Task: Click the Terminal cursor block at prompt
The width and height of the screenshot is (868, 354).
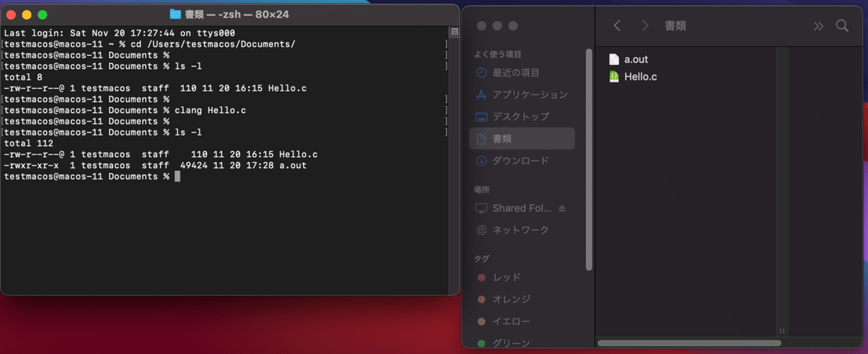Action: click(176, 177)
